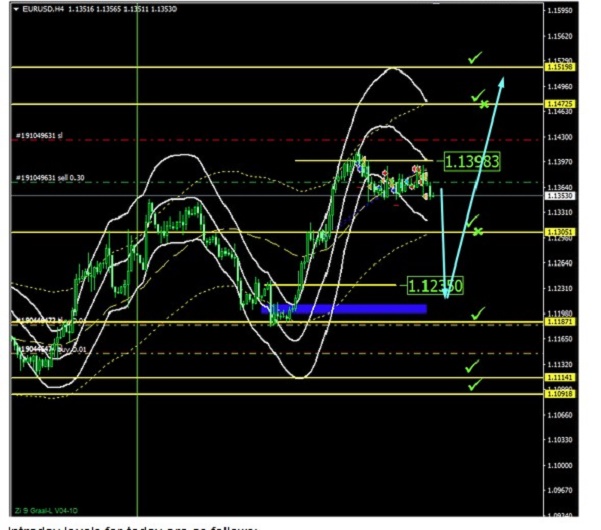Viewport: 601px width, 530px height.
Task: Click the 1.15198 price tag on the axis
Action: (x=560, y=66)
